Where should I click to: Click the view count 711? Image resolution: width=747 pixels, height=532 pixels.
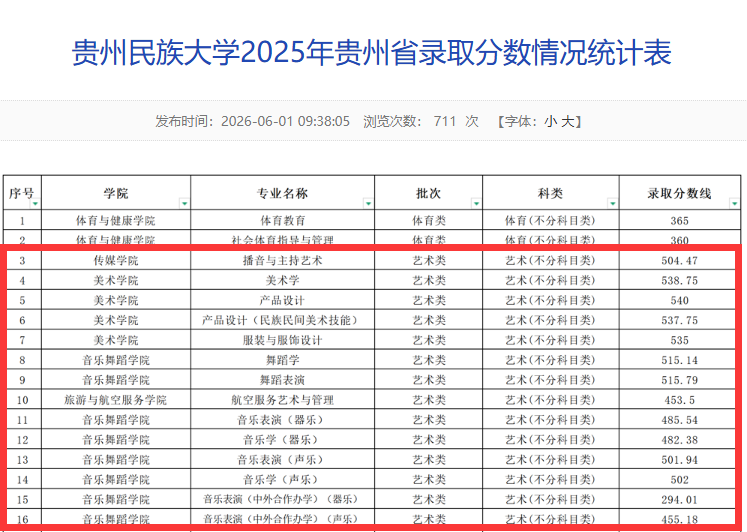click(445, 121)
